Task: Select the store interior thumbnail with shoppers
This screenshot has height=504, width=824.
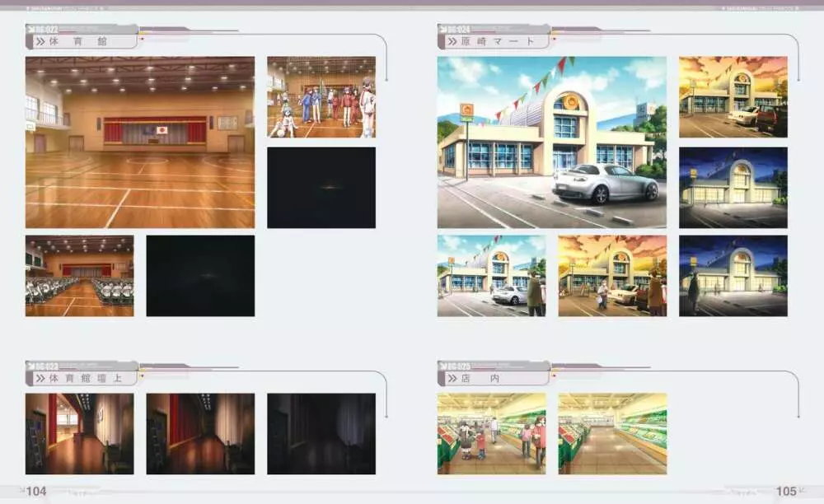Action: (491, 432)
